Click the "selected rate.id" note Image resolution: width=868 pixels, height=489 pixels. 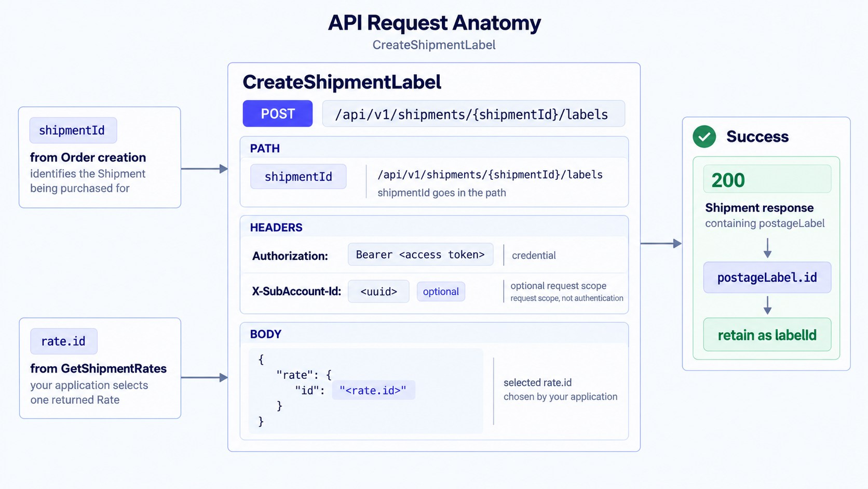538,382
